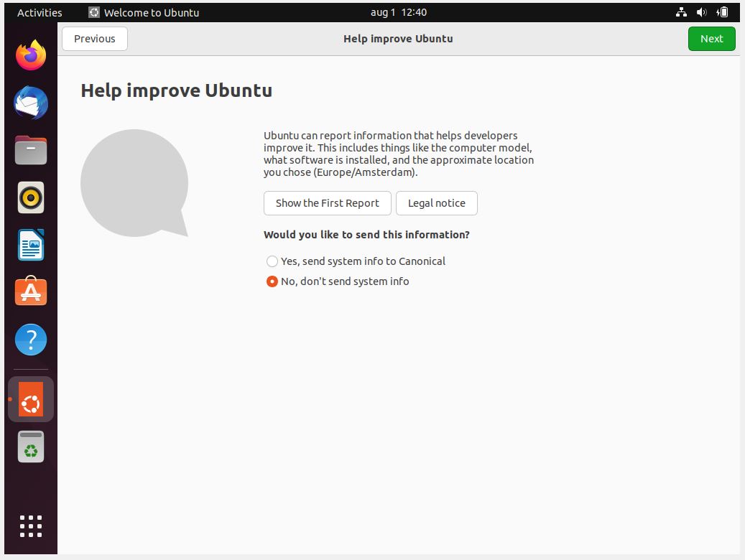Open Rhythmbox music player icon
Viewport: 745px width, 560px height.
tap(31, 197)
